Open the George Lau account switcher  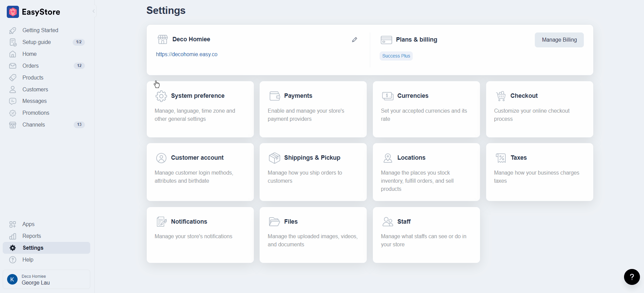tap(46, 279)
